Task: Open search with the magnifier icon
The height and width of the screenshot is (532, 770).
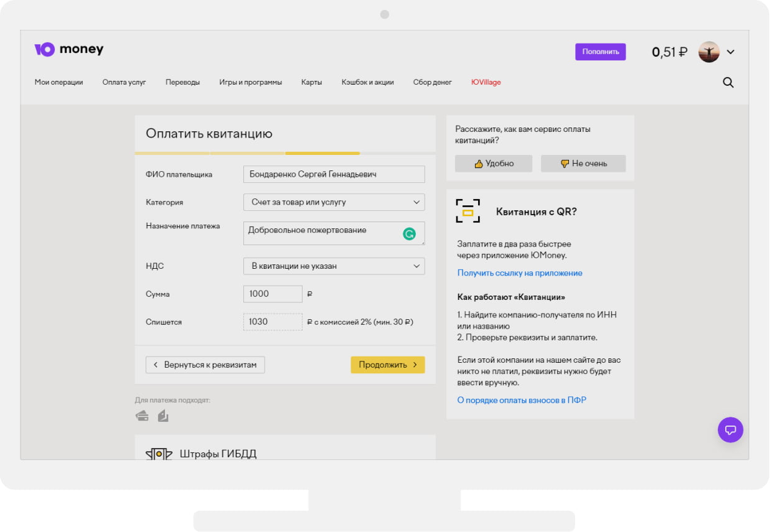Action: (x=728, y=82)
